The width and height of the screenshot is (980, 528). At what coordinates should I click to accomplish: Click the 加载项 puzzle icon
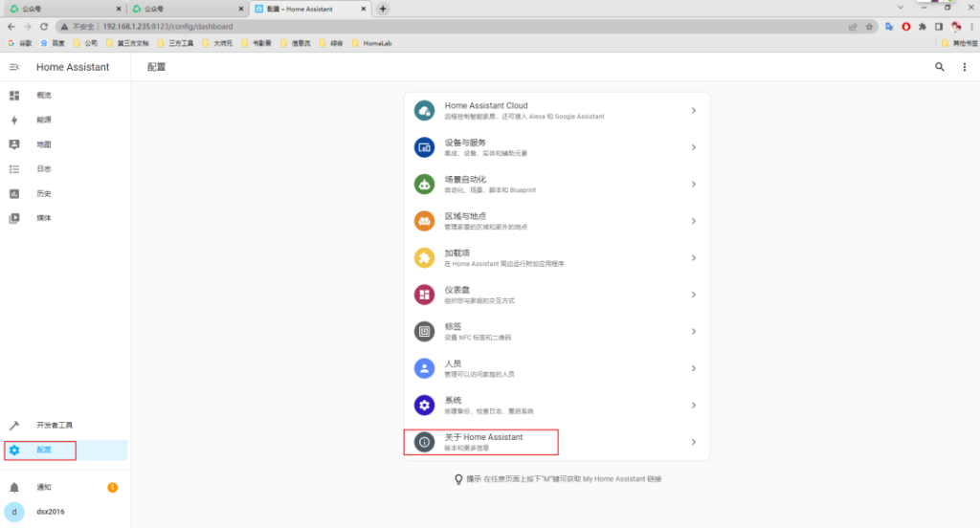pos(424,258)
